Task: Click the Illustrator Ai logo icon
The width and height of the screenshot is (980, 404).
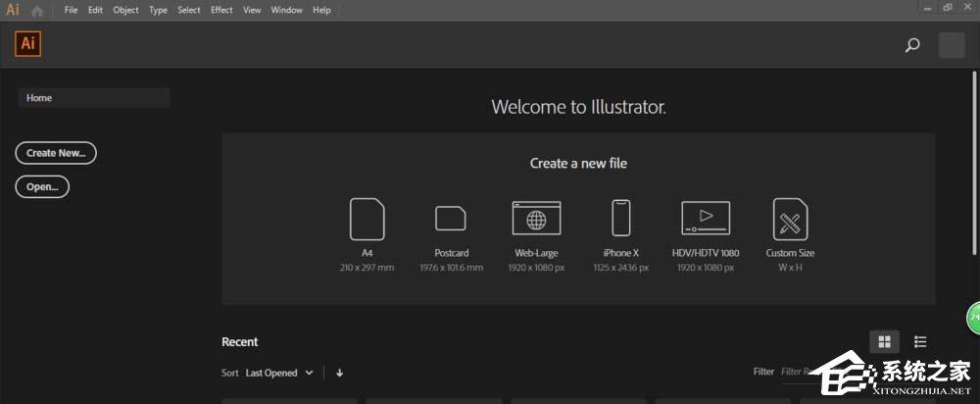Action: (27, 44)
